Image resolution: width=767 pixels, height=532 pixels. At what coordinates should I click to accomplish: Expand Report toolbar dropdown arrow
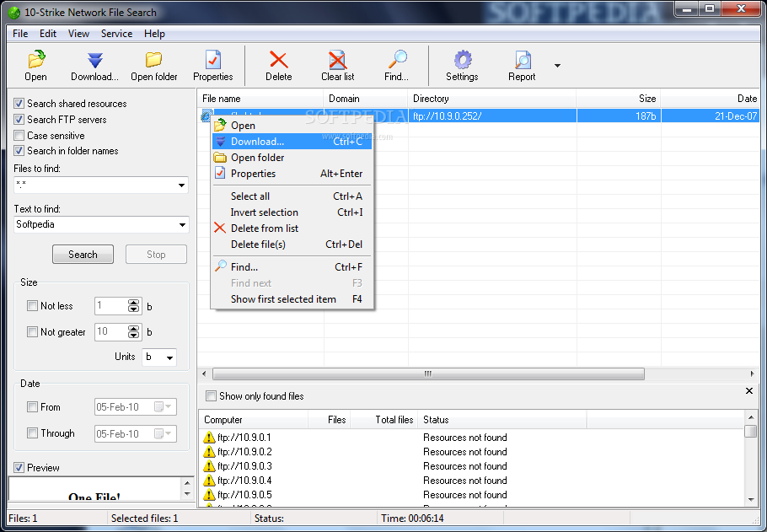[x=557, y=65]
